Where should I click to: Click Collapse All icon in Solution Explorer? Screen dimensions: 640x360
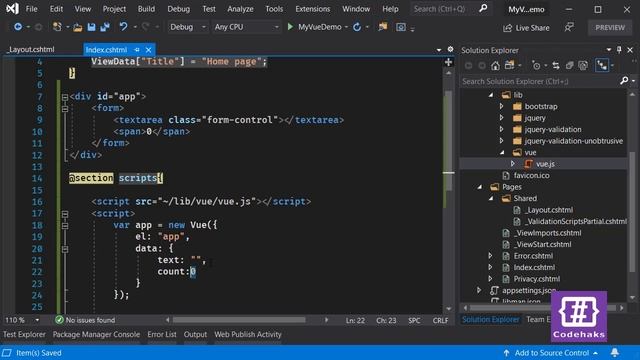point(569,65)
